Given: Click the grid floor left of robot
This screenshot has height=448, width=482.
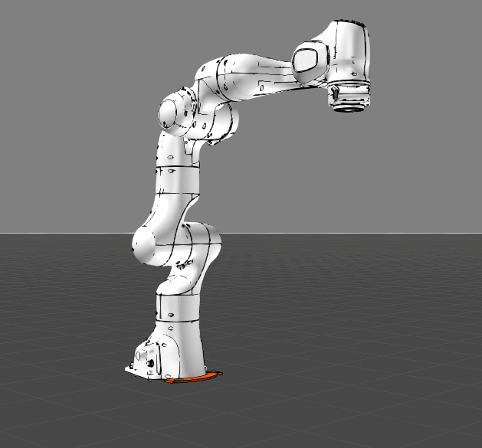Looking at the screenshot, I should tap(61, 322).
